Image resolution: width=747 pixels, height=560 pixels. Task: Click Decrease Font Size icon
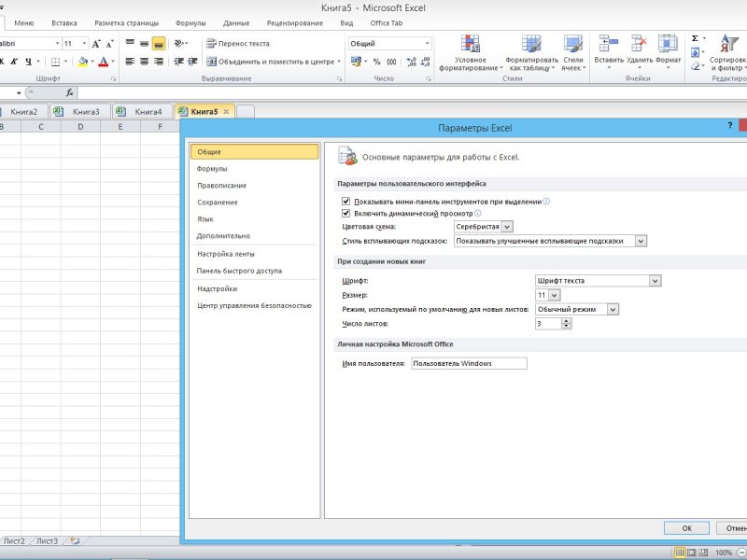click(109, 44)
